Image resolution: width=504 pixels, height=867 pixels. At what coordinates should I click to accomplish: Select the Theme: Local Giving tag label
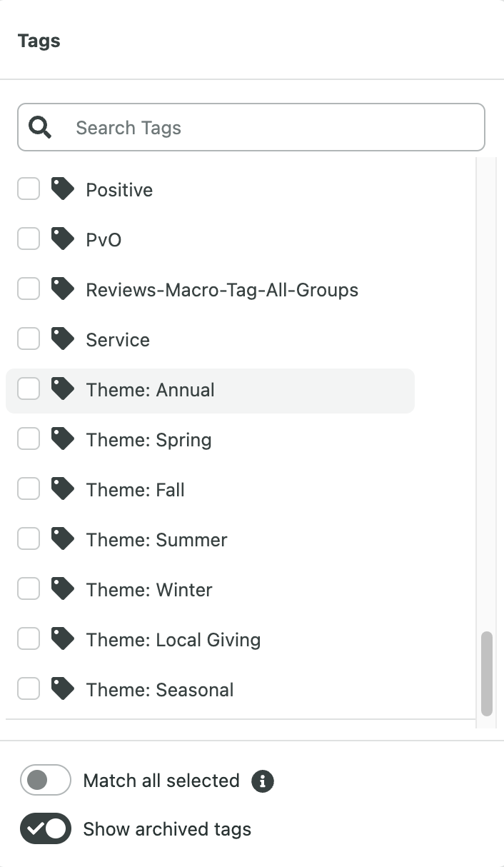pyautogui.click(x=173, y=640)
